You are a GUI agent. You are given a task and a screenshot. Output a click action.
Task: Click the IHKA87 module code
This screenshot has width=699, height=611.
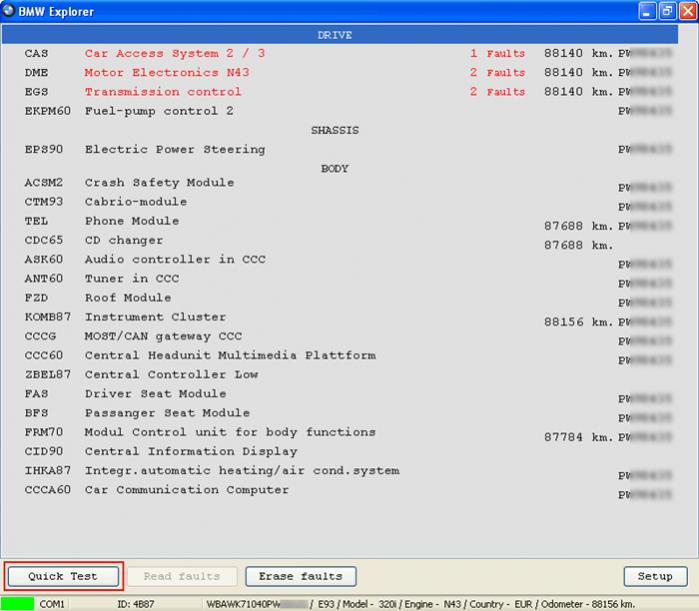pyautogui.click(x=48, y=471)
